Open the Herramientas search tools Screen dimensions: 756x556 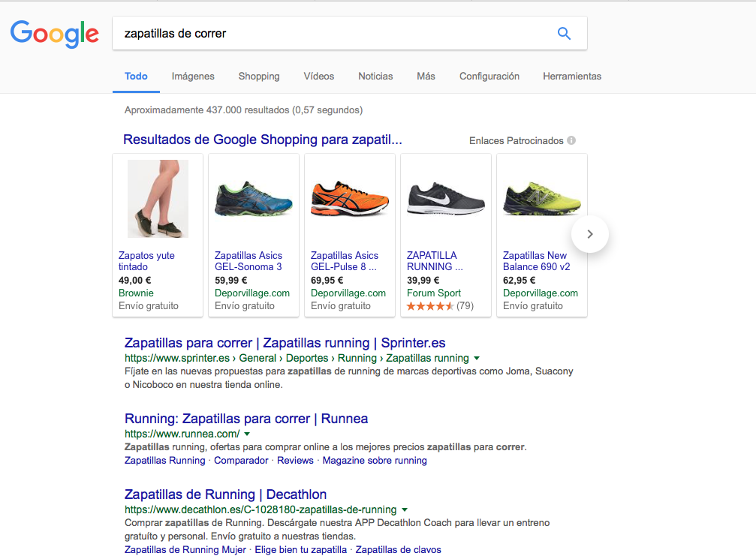click(572, 77)
